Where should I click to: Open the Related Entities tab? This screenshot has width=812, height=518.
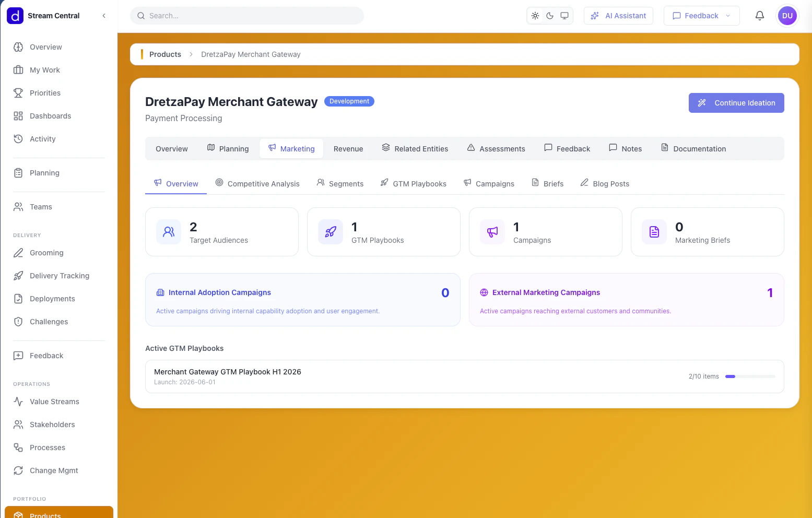(415, 149)
